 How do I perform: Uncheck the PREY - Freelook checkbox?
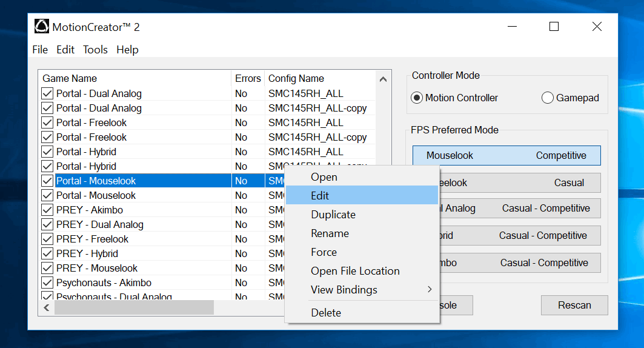pos(47,239)
